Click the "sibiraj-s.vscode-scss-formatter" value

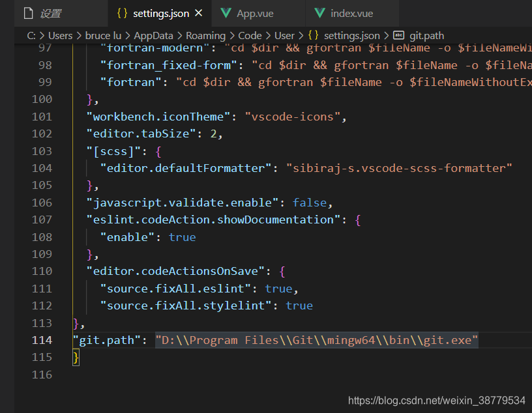pyautogui.click(x=399, y=168)
